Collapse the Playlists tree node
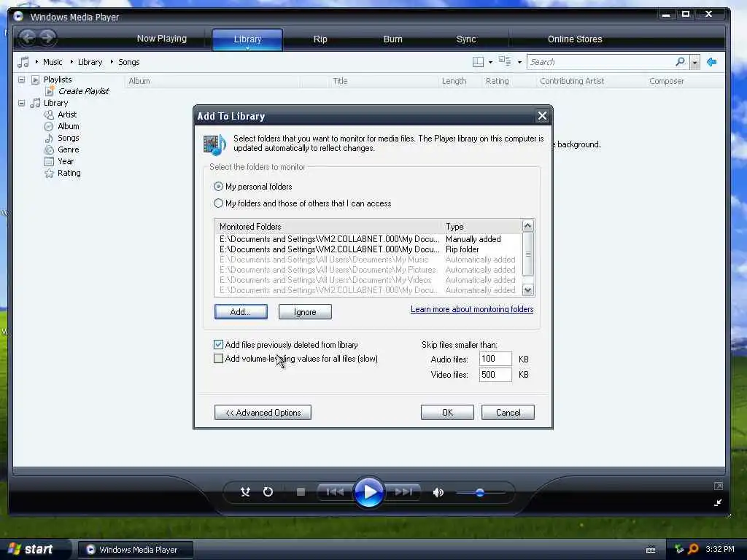747x560 pixels. pos(21,79)
